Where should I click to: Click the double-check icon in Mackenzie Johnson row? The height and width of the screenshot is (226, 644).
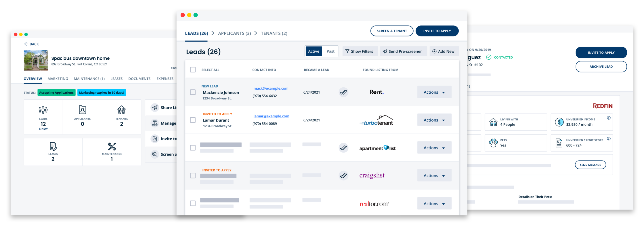[x=343, y=92]
